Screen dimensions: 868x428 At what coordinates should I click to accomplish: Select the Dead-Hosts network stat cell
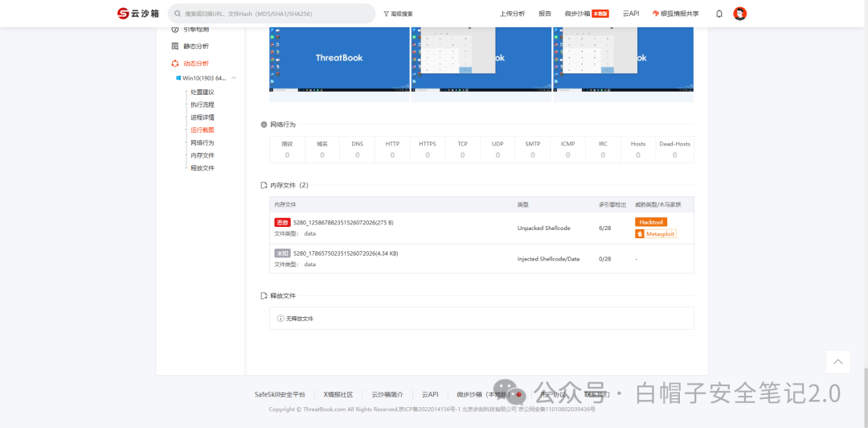click(x=675, y=149)
